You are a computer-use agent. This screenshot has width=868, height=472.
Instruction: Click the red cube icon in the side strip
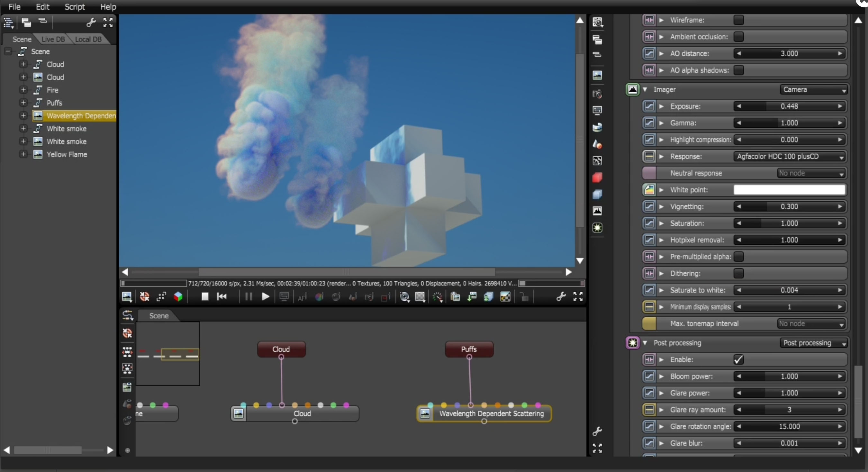pyautogui.click(x=597, y=177)
